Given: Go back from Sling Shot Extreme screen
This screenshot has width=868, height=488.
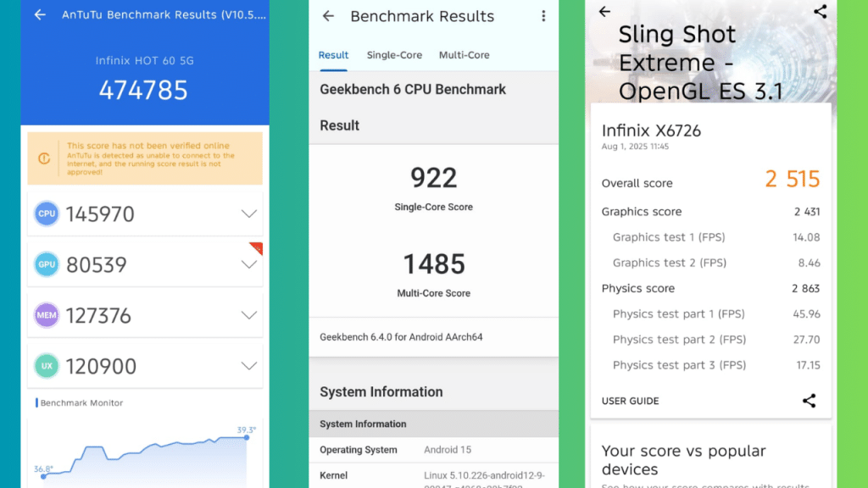Looking at the screenshot, I should (604, 11).
